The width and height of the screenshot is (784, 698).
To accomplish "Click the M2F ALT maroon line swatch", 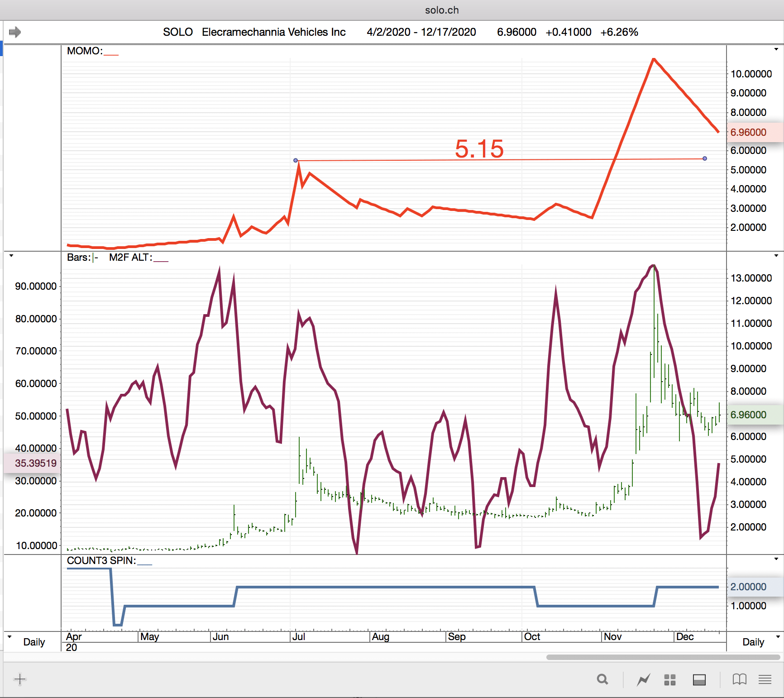I will coord(161,261).
